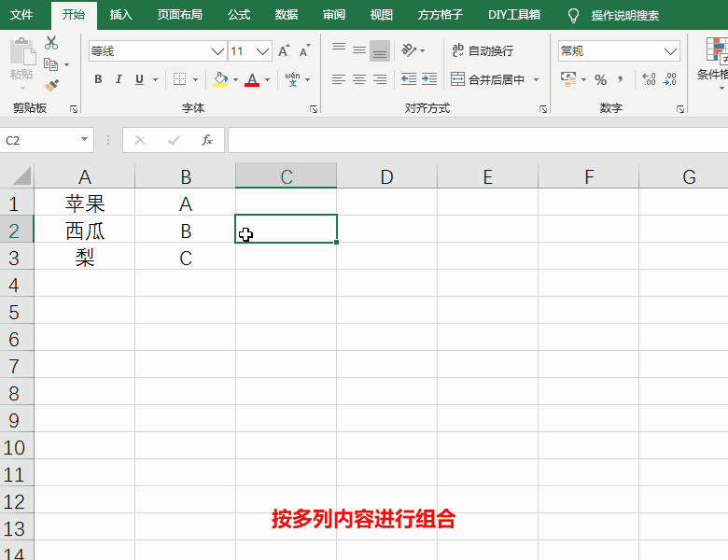The width and height of the screenshot is (728, 560).
Task: Center align text horizontally
Action: click(x=359, y=79)
